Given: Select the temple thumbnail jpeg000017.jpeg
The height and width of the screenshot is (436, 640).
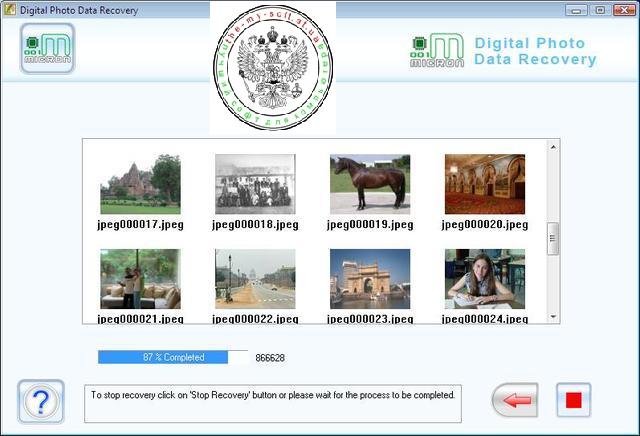Looking at the screenshot, I should [x=140, y=184].
